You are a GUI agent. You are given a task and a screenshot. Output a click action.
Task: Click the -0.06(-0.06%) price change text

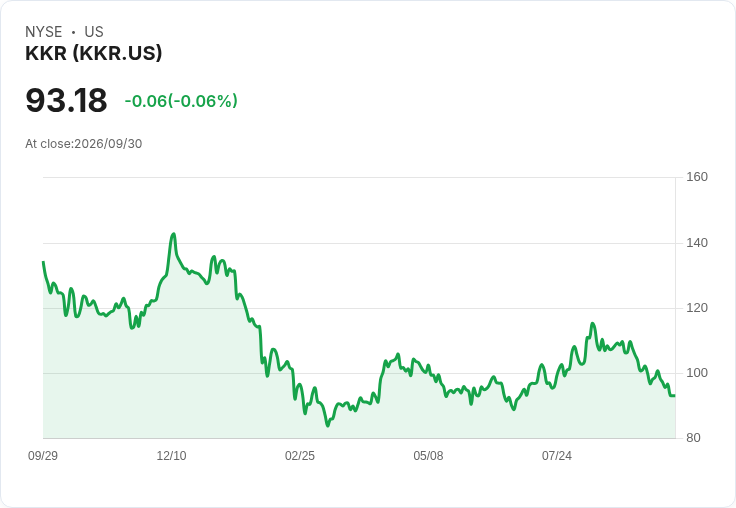[181, 101]
